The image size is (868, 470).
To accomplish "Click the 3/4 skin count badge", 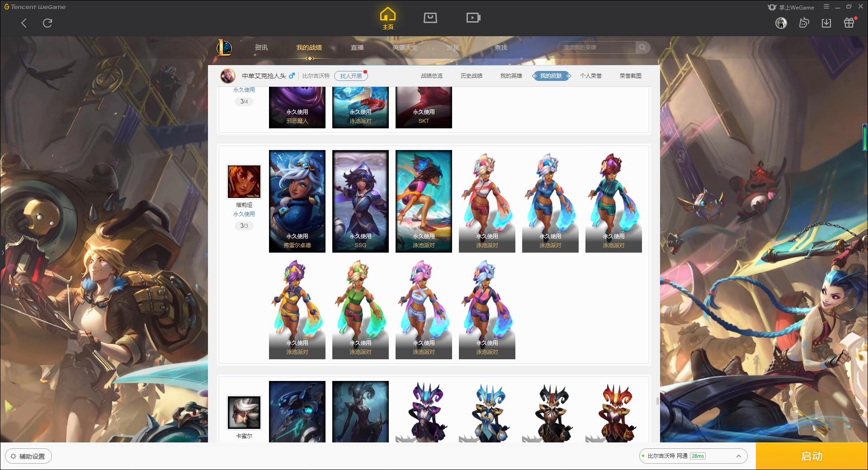I will (244, 101).
